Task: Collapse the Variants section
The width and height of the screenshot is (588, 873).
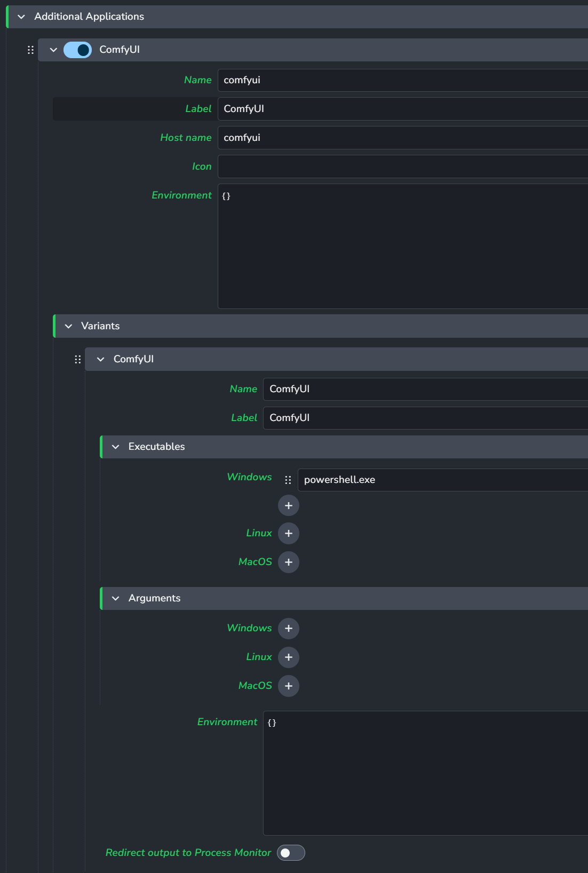Action: (x=68, y=326)
